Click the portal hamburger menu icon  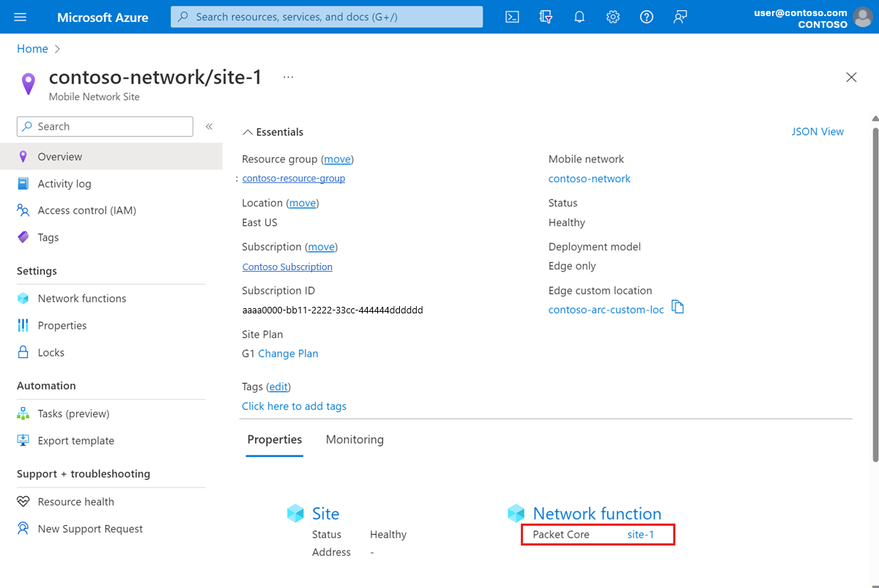point(20,16)
